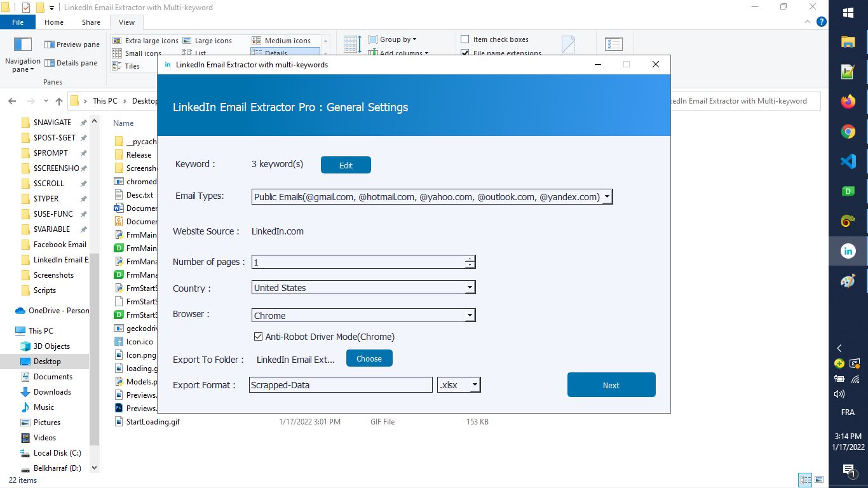The image size is (868, 488).
Task: Open the Country dropdown
Action: 470,288
